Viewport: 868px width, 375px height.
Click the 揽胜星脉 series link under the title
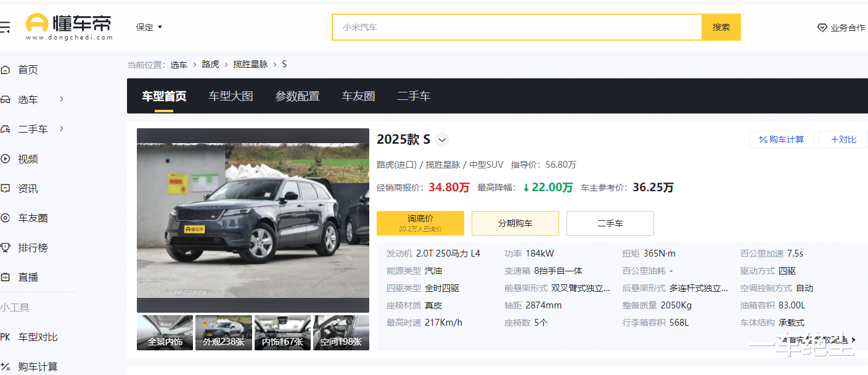point(443,165)
